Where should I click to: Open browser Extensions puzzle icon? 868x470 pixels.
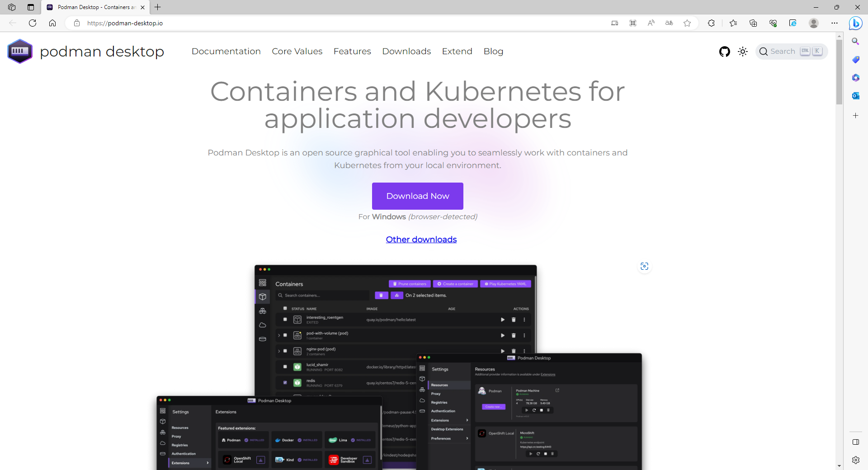click(711, 23)
